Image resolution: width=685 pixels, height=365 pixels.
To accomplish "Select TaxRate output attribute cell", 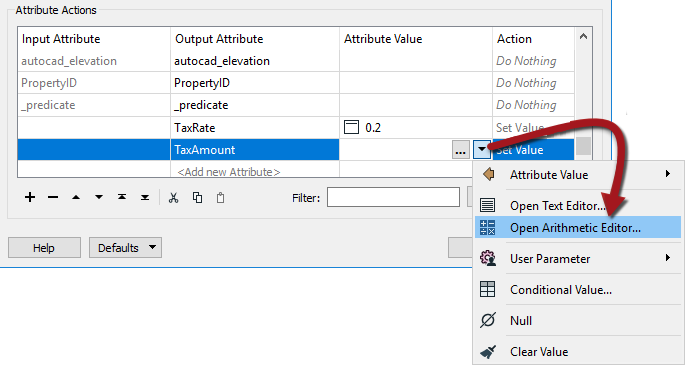I will coord(255,127).
